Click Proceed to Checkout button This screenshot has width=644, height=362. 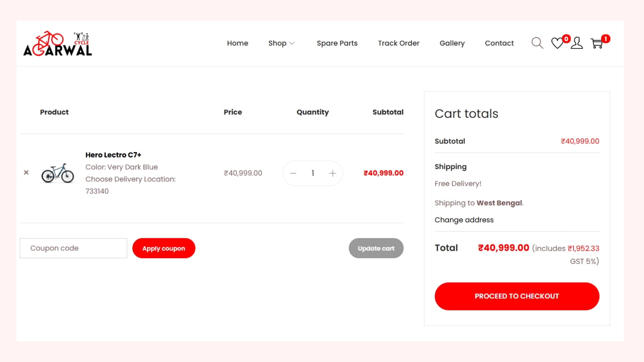click(x=517, y=296)
